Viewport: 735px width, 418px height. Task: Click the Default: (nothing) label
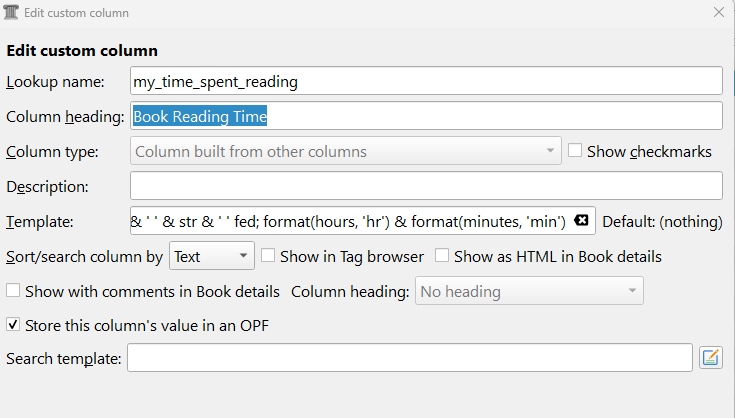click(x=663, y=221)
